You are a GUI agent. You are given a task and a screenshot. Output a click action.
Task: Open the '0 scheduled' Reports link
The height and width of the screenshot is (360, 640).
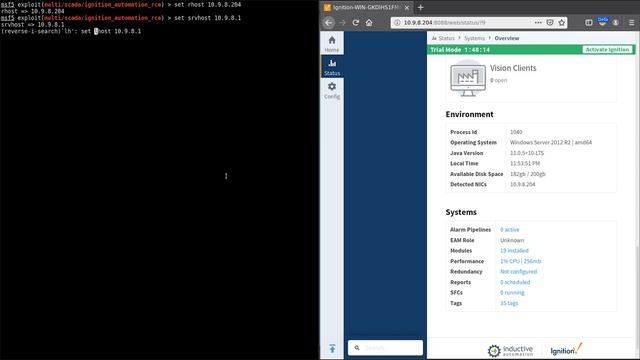pyautogui.click(x=515, y=282)
